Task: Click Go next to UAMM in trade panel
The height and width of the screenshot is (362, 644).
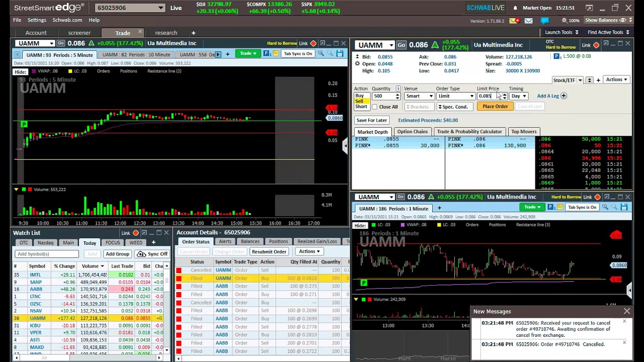Action: tap(401, 45)
